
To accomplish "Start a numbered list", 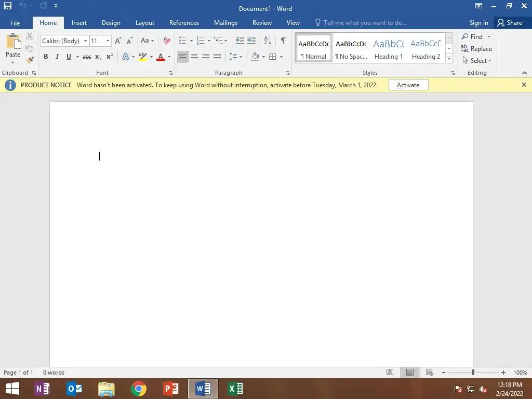I will pos(201,41).
